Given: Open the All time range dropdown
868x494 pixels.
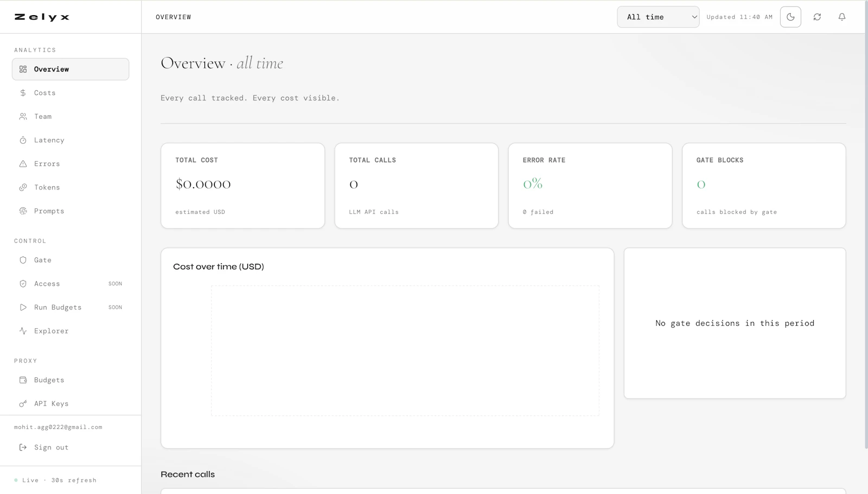Looking at the screenshot, I should (x=658, y=17).
